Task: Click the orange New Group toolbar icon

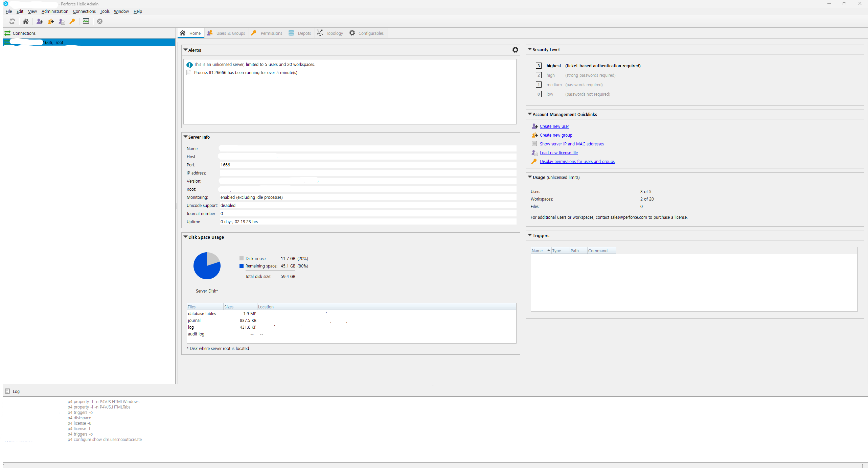Action: 51,21
